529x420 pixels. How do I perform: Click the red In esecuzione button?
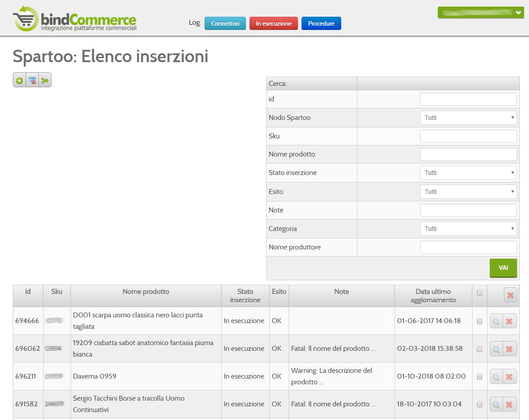point(274,23)
